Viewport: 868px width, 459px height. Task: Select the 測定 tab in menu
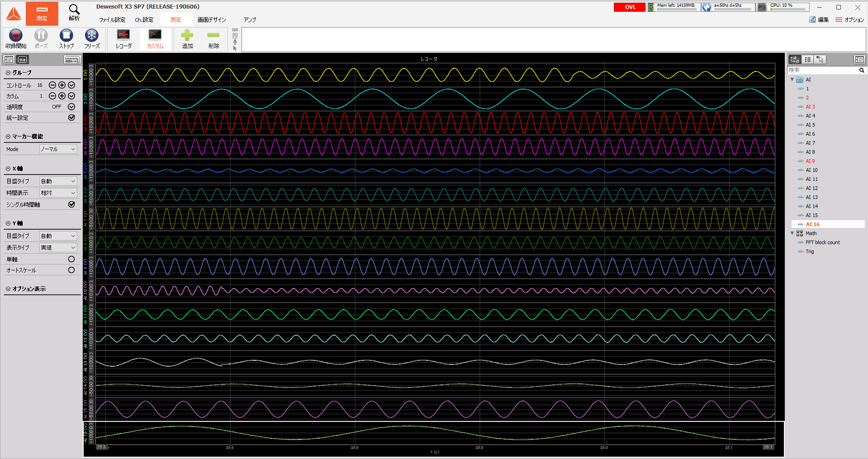click(x=175, y=20)
